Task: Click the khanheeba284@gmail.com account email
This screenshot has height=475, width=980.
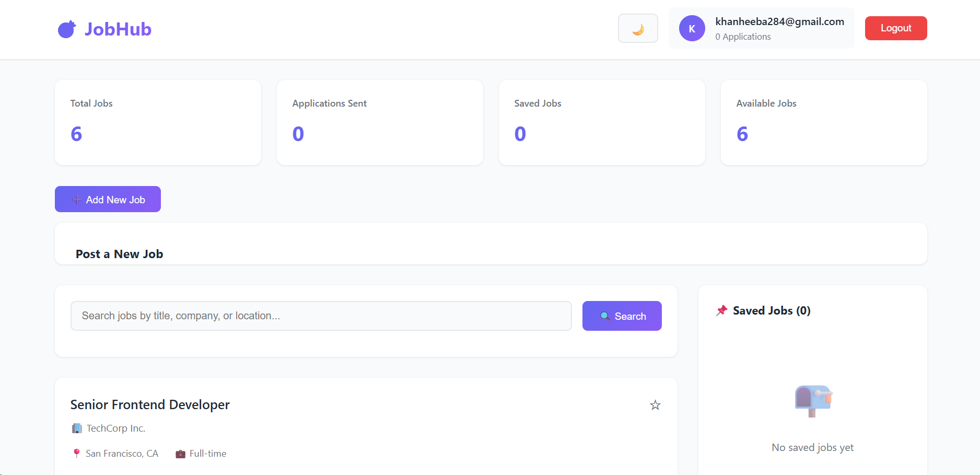Action: (x=779, y=22)
